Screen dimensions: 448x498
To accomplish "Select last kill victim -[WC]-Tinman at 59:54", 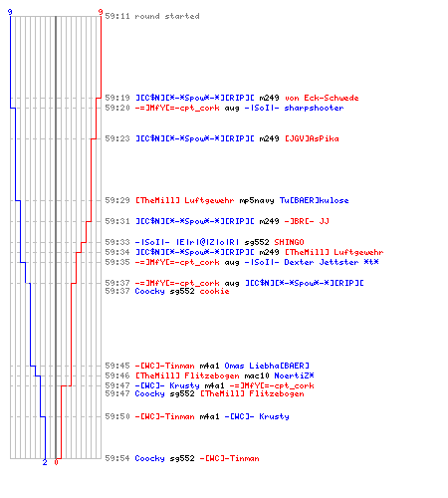I will click(229, 458).
